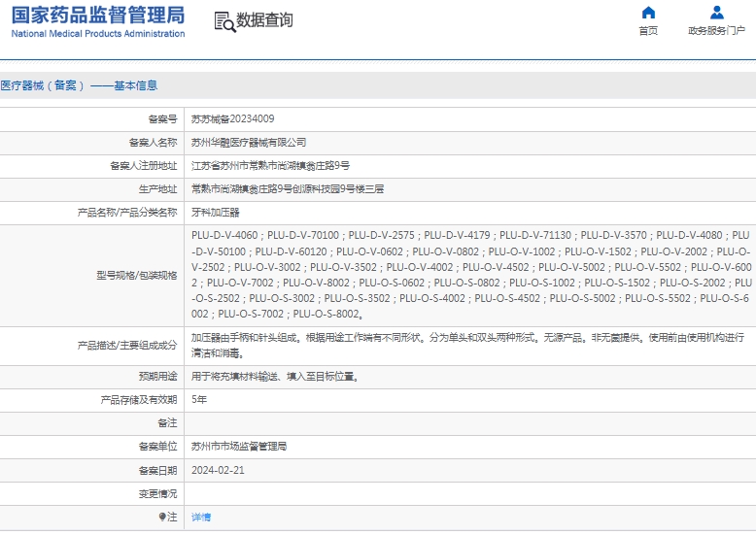Image resolution: width=756 pixels, height=535 pixels.
Task: Select intended use text 用于将充填材料输送
Action: coord(275,377)
